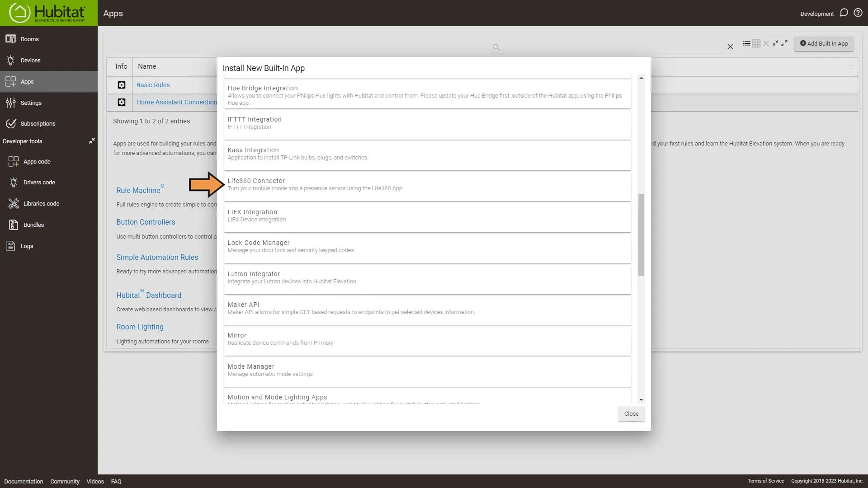Scroll down in the app list
Image resolution: width=868 pixels, height=488 pixels.
coord(641,399)
